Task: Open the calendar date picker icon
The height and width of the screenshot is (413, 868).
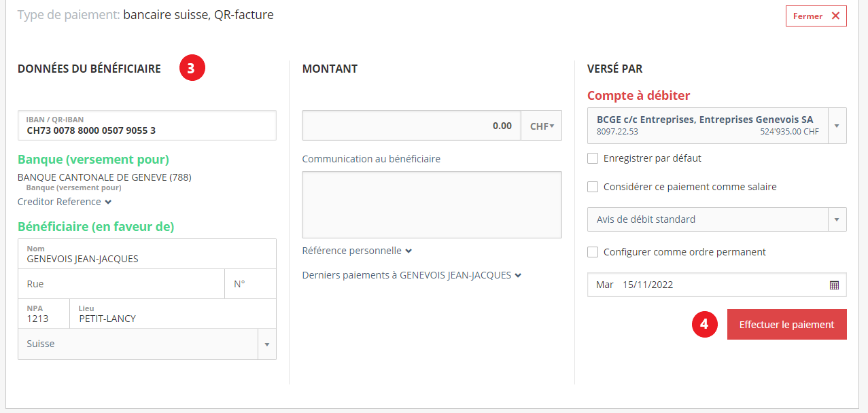Action: coord(834,285)
